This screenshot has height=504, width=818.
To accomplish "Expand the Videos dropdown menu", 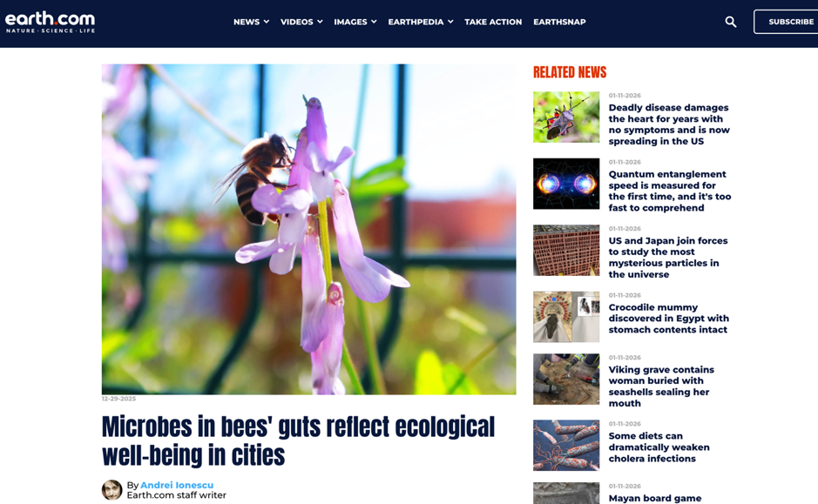I will [301, 22].
